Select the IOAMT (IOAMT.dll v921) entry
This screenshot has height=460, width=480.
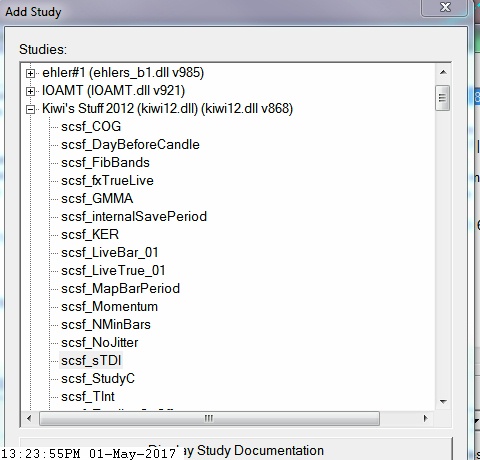point(113,91)
